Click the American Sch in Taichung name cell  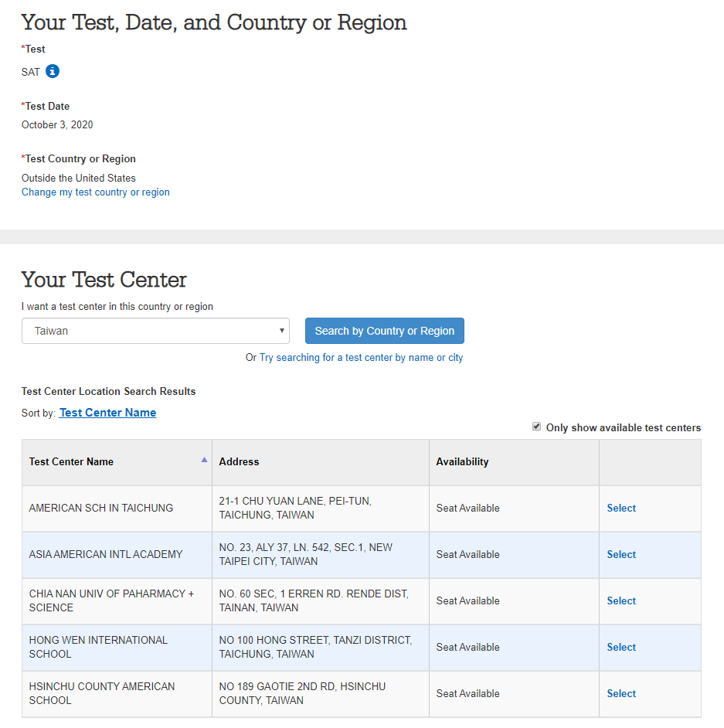click(x=117, y=509)
